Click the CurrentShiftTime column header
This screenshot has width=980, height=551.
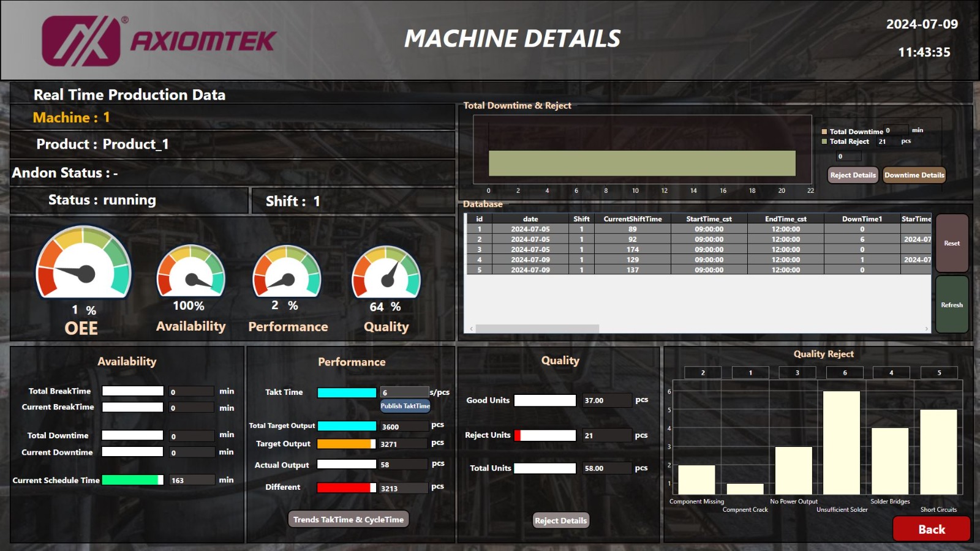633,219
